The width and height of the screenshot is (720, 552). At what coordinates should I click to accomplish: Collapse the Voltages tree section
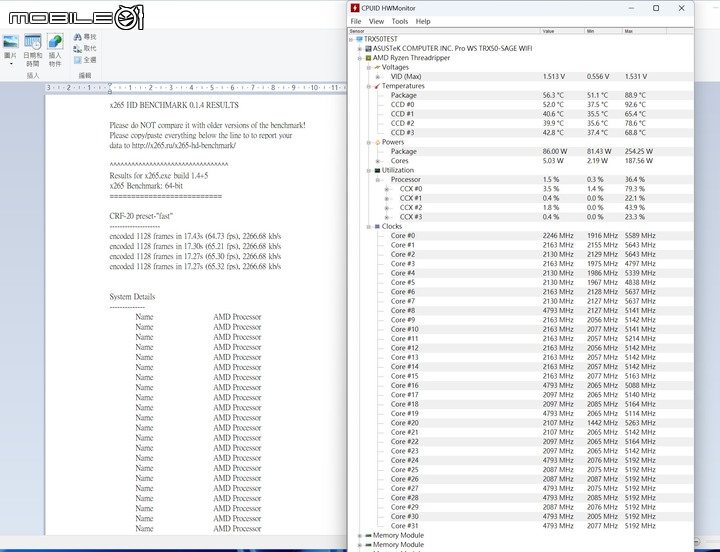point(369,68)
